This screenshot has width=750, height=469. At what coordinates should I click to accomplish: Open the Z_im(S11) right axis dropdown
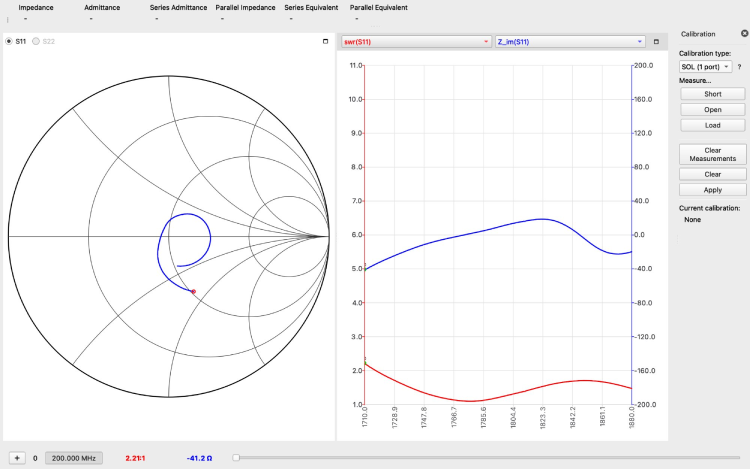coord(570,42)
